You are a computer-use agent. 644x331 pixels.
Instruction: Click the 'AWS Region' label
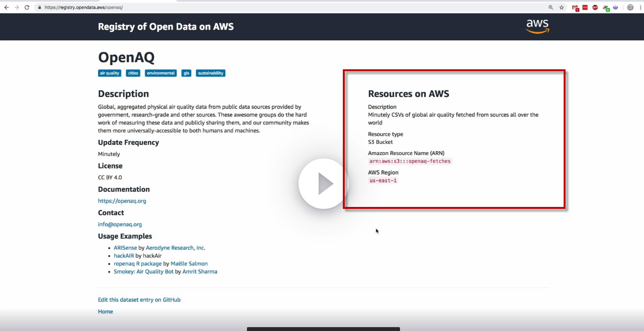pos(383,173)
